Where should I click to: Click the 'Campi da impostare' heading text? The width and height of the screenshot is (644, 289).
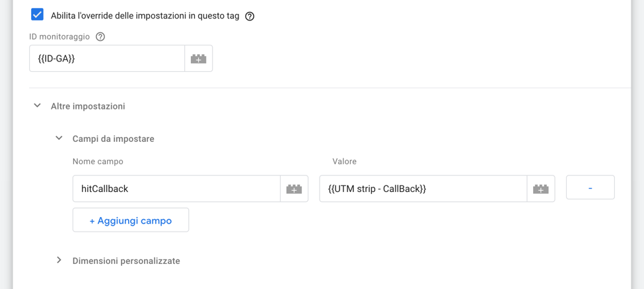114,139
